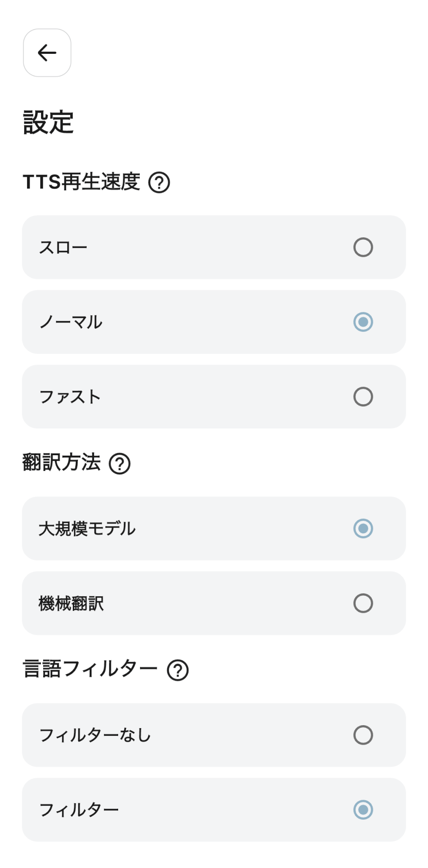Click the 機械翻訳 label text
Image resolution: width=428 pixels, height=868 pixels.
point(71,603)
